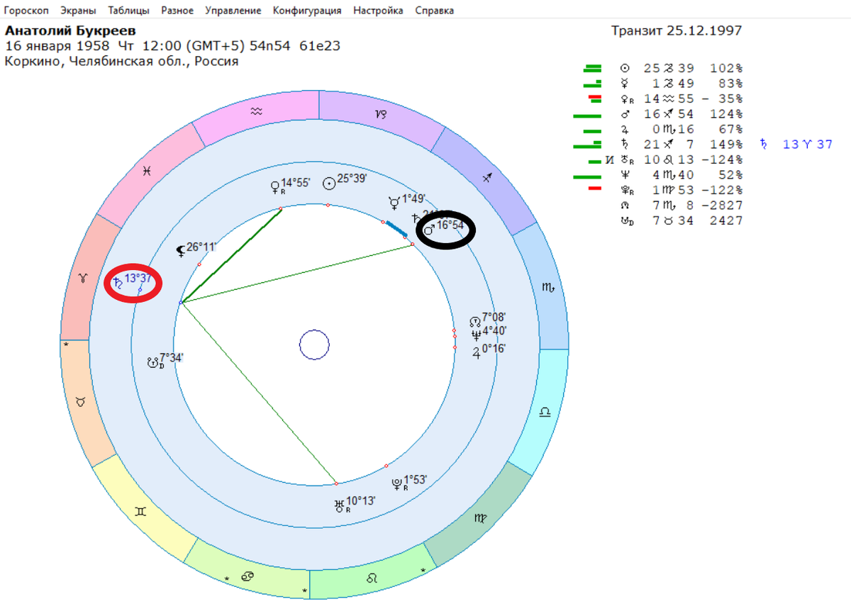Open the Управление menu
The image size is (851, 616).
(x=233, y=11)
